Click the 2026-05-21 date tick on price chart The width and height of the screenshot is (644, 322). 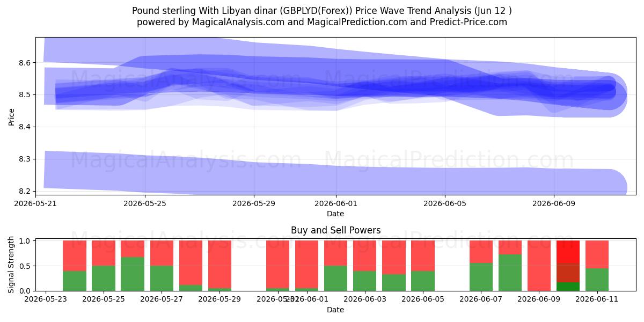pyautogui.click(x=36, y=203)
